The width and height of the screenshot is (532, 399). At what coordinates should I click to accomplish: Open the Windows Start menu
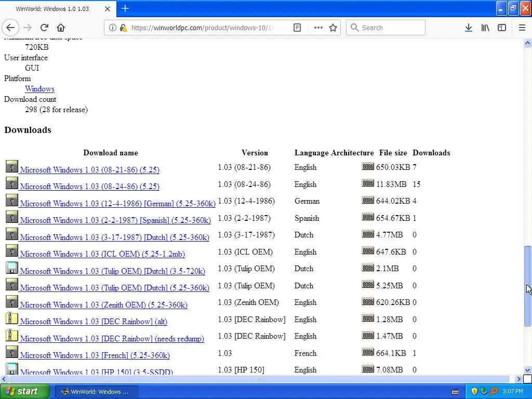24,392
